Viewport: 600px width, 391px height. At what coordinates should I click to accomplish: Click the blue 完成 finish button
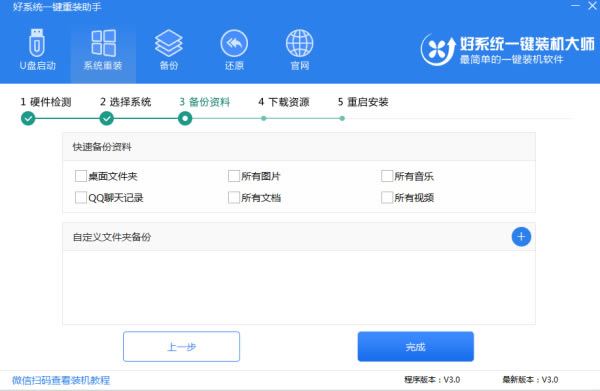point(416,347)
